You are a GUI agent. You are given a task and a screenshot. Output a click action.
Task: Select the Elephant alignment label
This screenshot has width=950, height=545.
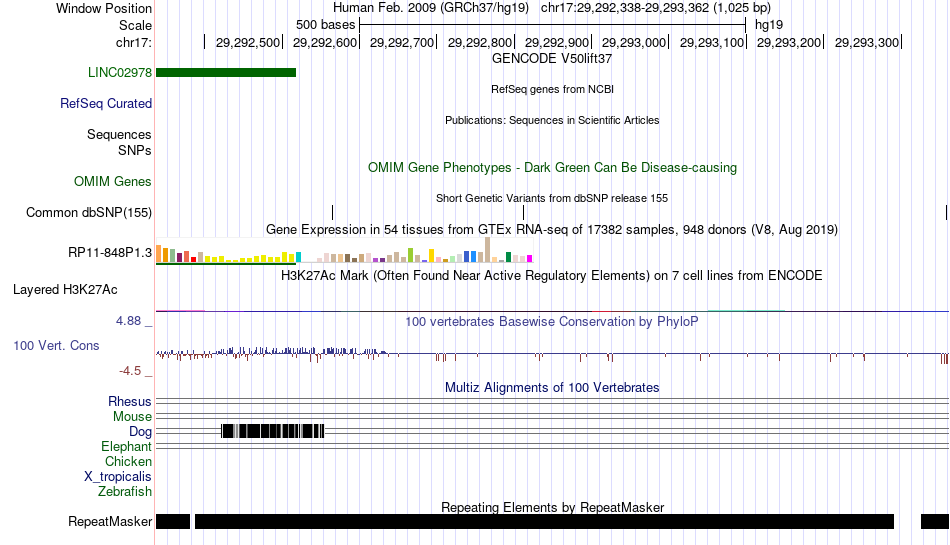click(x=127, y=447)
